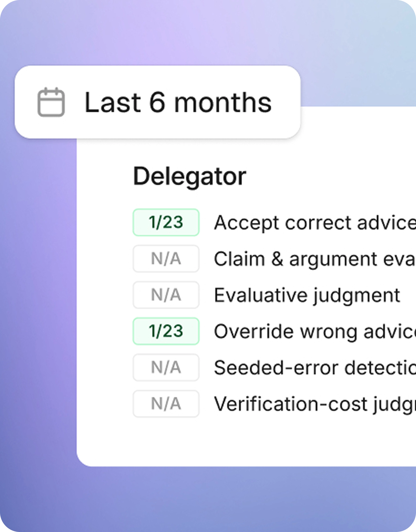
Task: Click the Last 6 months label text
Action: tap(178, 102)
